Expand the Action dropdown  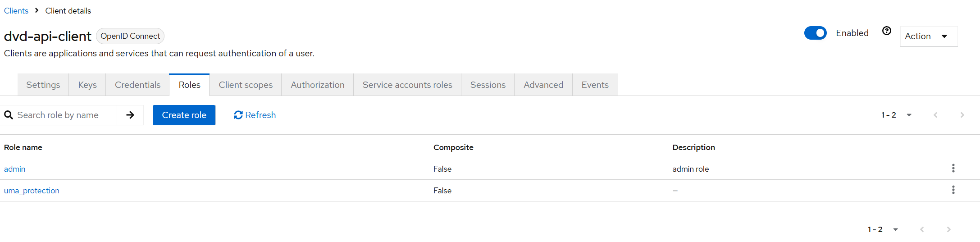tap(928, 36)
